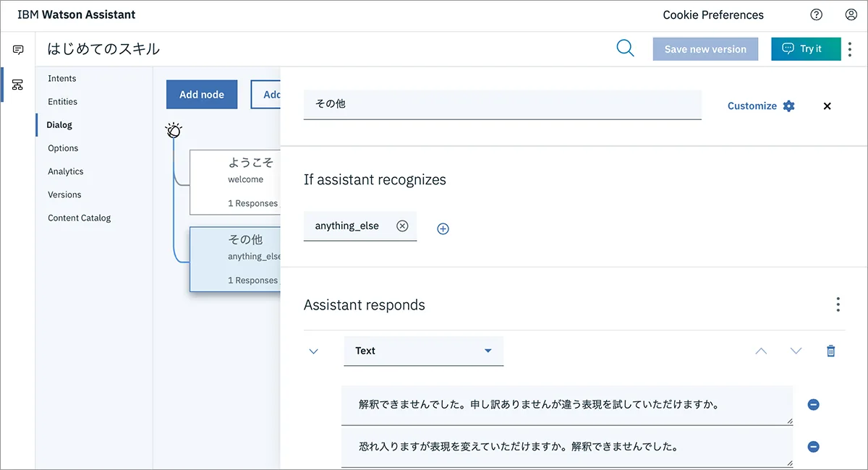Select the ようこそ welcome dialog node
The image size is (868, 470).
click(235, 182)
